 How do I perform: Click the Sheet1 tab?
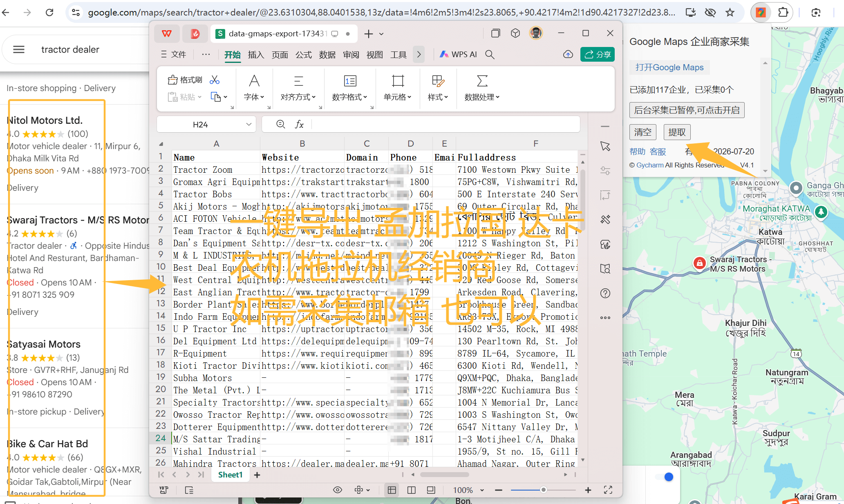tap(230, 475)
